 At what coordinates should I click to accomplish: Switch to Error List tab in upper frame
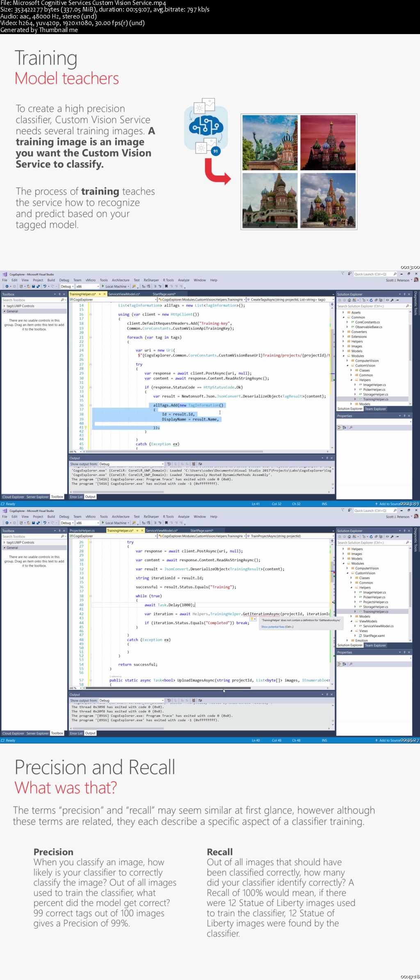click(x=76, y=497)
